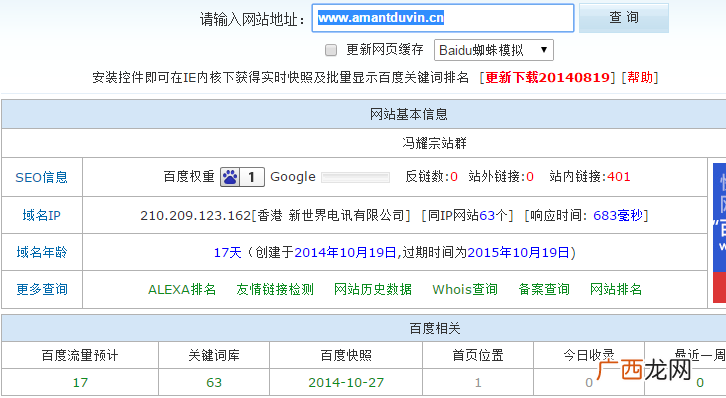Open 备案查询 link
Image resolution: width=726 pixels, height=398 pixels.
pyautogui.click(x=544, y=289)
